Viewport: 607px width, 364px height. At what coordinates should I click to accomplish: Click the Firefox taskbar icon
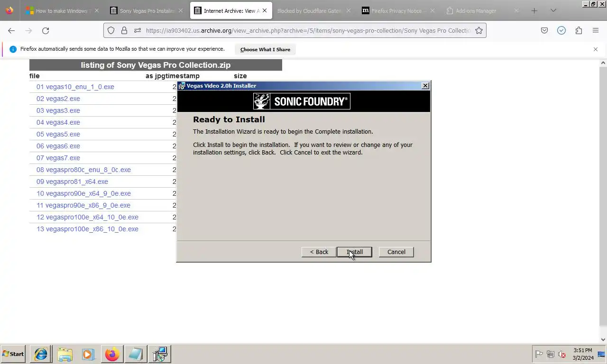pos(112,354)
